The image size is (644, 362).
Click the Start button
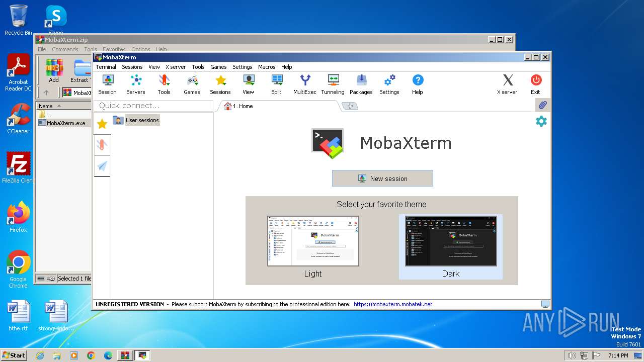[14, 355]
